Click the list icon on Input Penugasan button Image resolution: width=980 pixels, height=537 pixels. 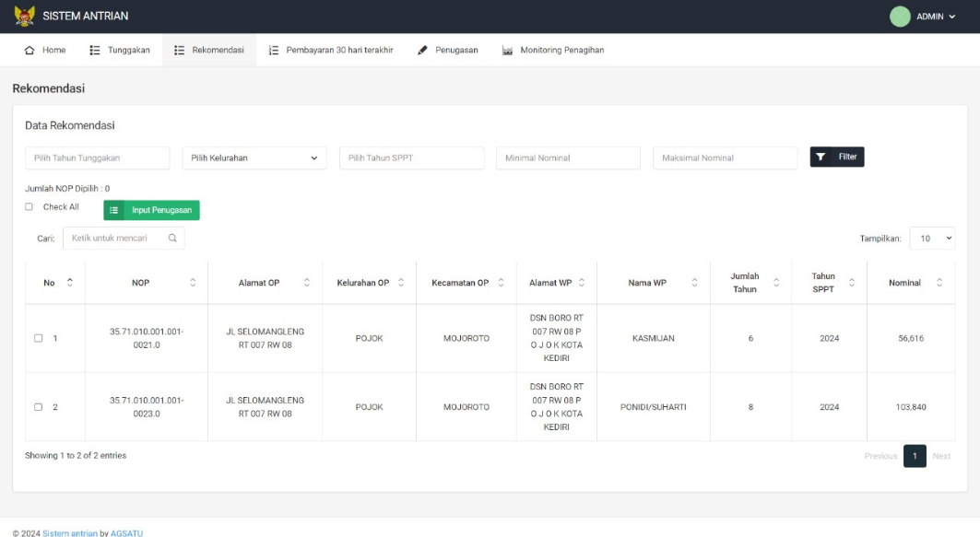(113, 210)
